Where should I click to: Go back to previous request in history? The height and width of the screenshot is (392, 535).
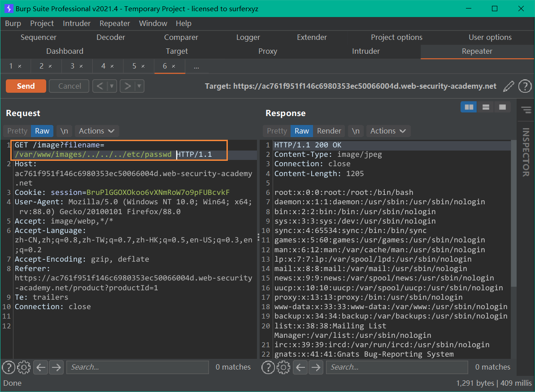100,86
